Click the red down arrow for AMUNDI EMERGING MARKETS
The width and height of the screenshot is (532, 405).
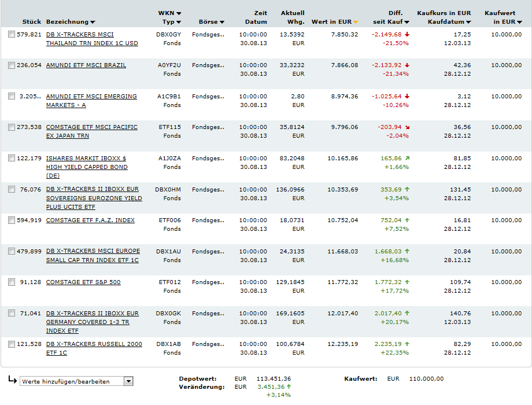pyautogui.click(x=407, y=96)
